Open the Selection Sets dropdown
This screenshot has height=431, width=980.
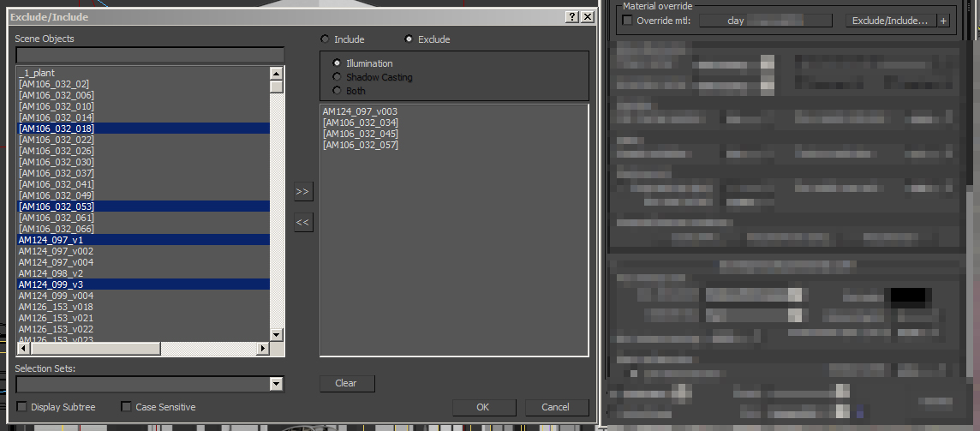[x=276, y=384]
